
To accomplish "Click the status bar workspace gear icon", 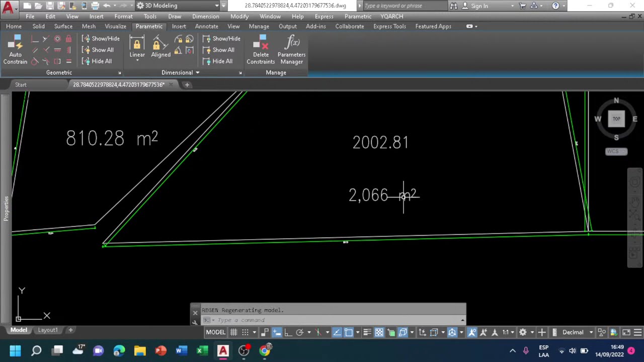I will pyautogui.click(x=523, y=332).
